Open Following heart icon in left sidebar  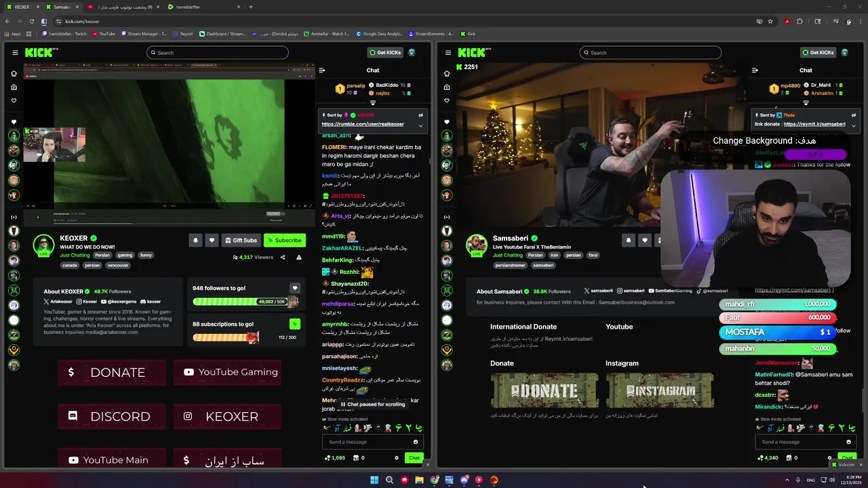14,100
